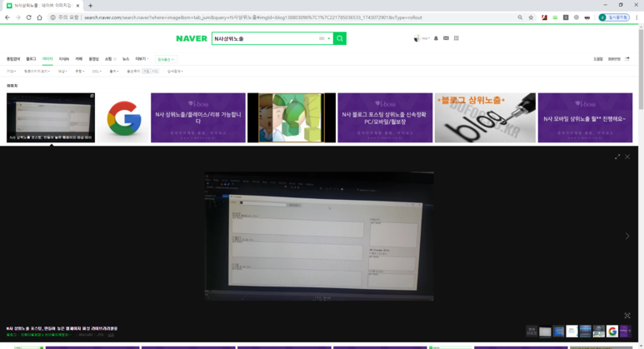Select the 이미지 tab
The width and height of the screenshot is (644, 349).
tap(47, 59)
